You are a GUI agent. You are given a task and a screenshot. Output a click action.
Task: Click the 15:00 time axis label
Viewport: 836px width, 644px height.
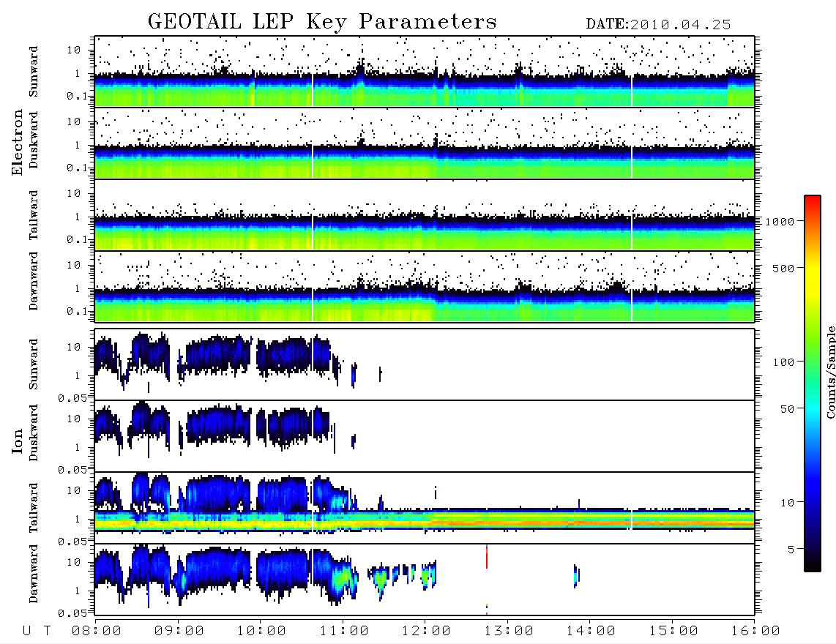coord(673,632)
